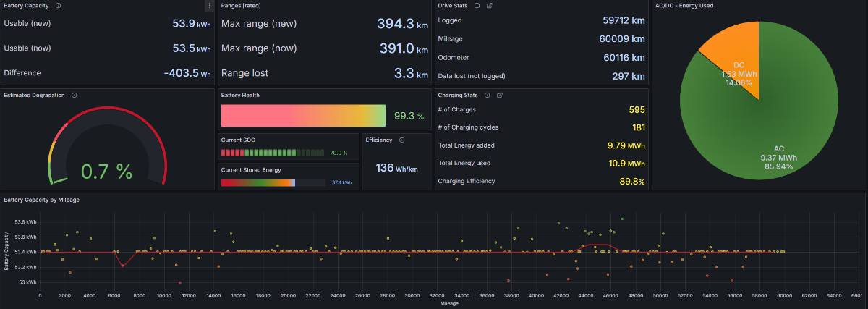Click the Efficiency panel info icon
Viewport: 868px width, 309px height.
(401, 140)
